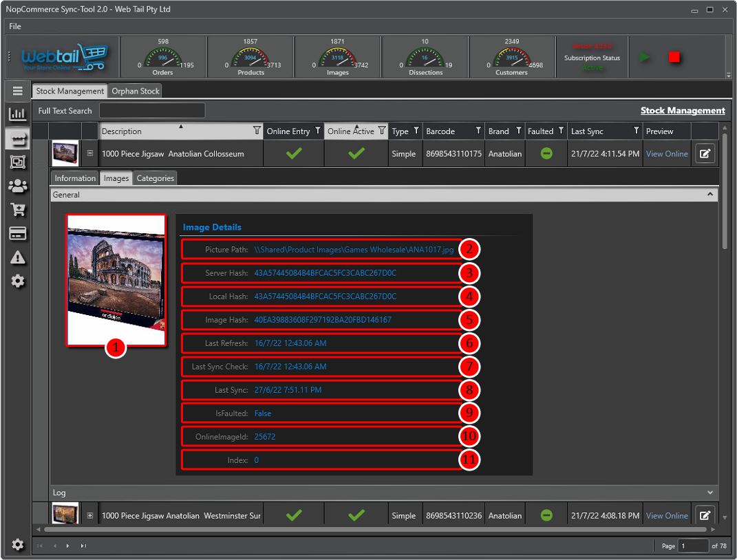Viewport: 737px width, 560px height.
Task: Expand the Log section
Action: (x=710, y=493)
